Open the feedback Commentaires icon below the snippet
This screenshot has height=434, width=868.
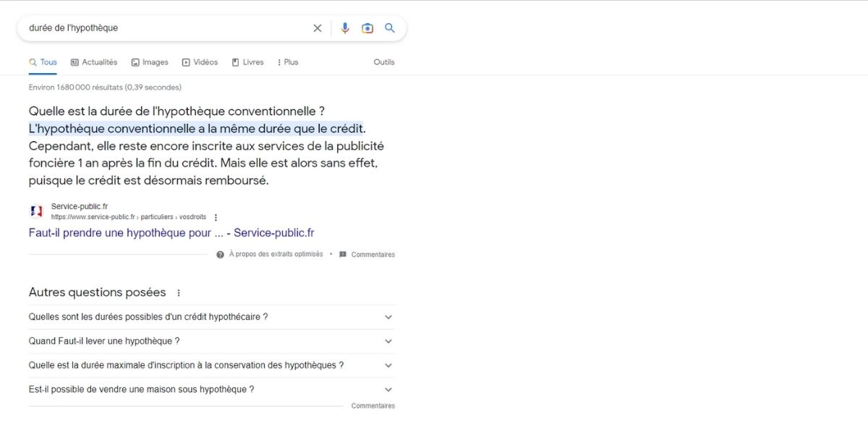point(343,254)
